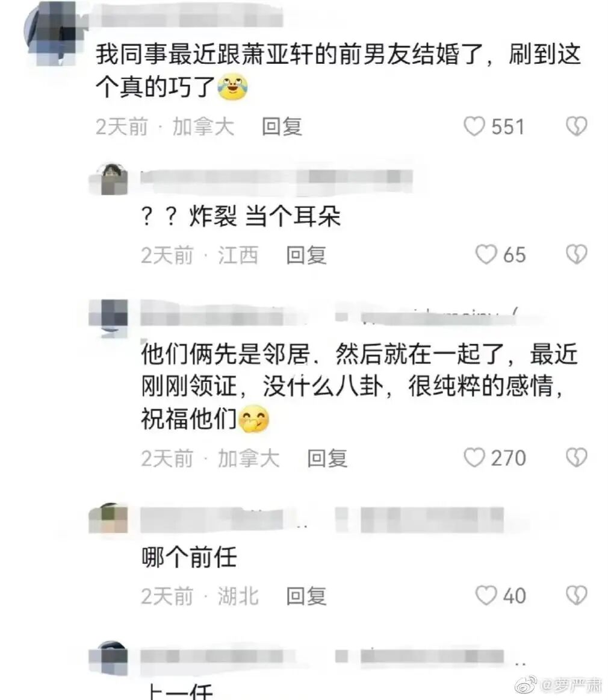The height and width of the screenshot is (700, 608).
Task: Open avatar of 哪个前任 commenter
Action: coord(108,518)
